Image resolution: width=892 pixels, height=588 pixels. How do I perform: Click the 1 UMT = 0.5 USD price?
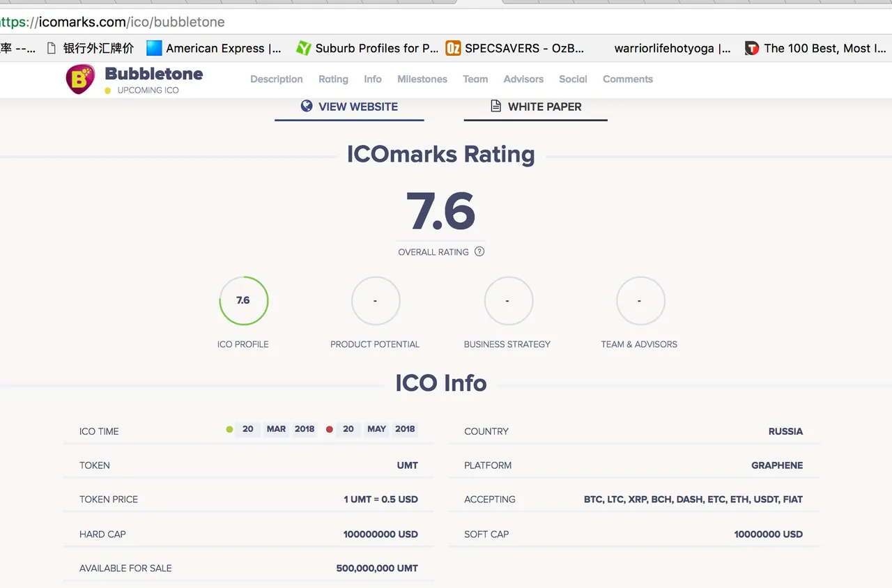[380, 500]
